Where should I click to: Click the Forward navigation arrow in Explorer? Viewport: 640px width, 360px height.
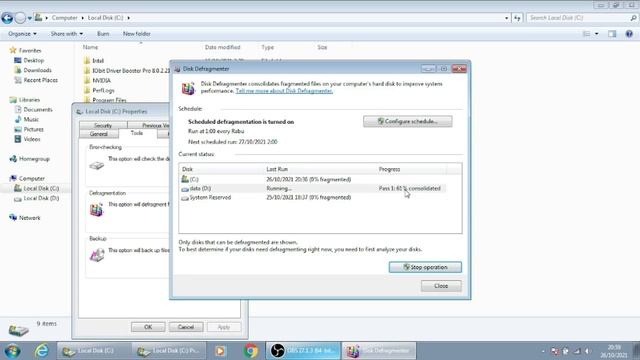[20, 18]
